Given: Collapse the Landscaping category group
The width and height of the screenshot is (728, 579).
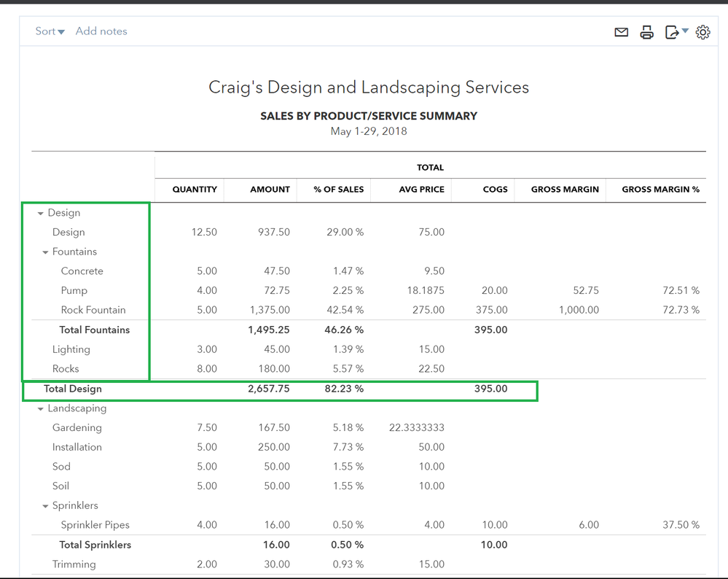Looking at the screenshot, I should (41, 409).
